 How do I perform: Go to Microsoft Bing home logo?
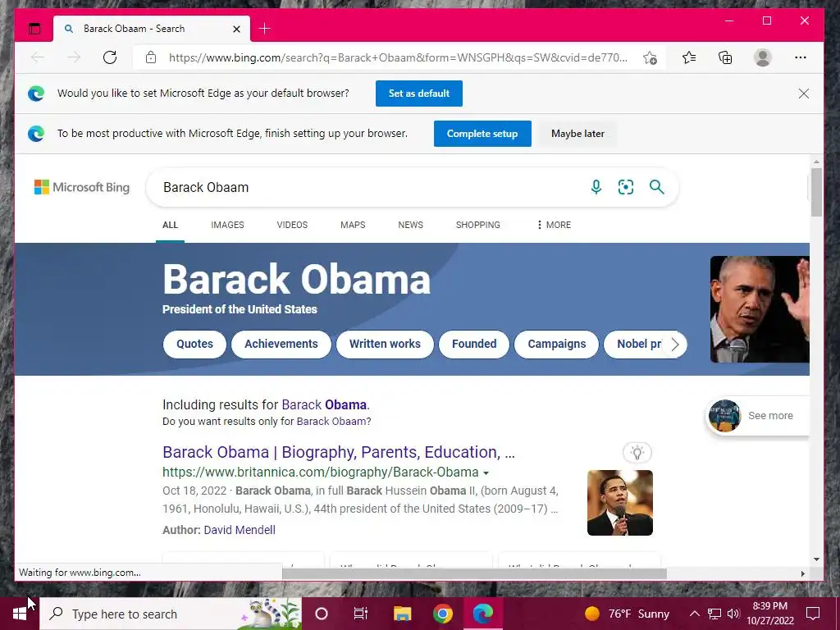(x=82, y=187)
